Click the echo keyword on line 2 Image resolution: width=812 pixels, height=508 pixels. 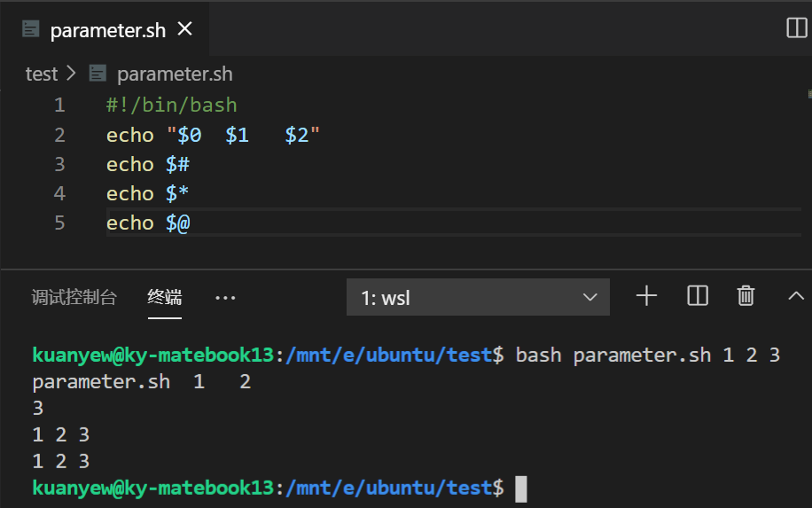[130, 135]
